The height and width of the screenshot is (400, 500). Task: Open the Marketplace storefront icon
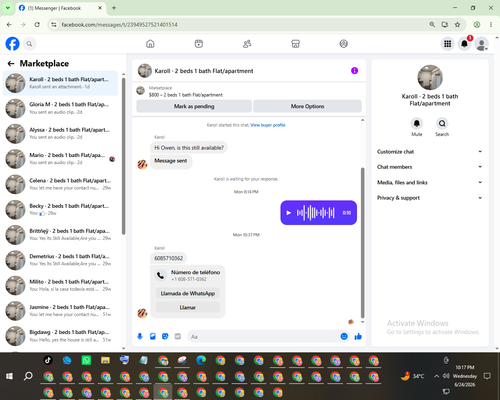[295, 44]
